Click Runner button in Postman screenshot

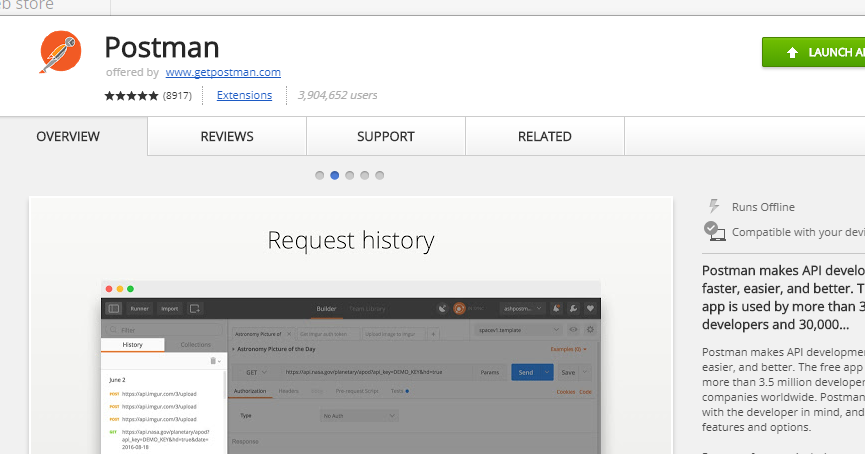click(x=140, y=309)
